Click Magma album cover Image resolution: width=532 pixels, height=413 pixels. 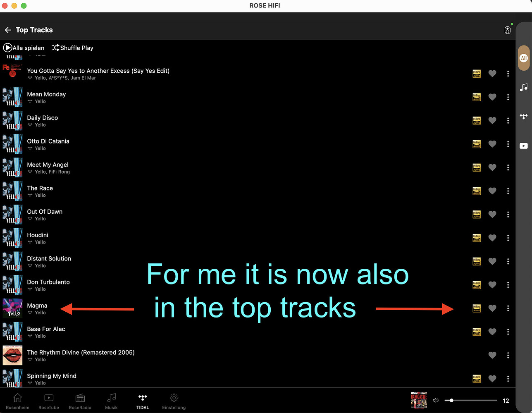coord(12,308)
